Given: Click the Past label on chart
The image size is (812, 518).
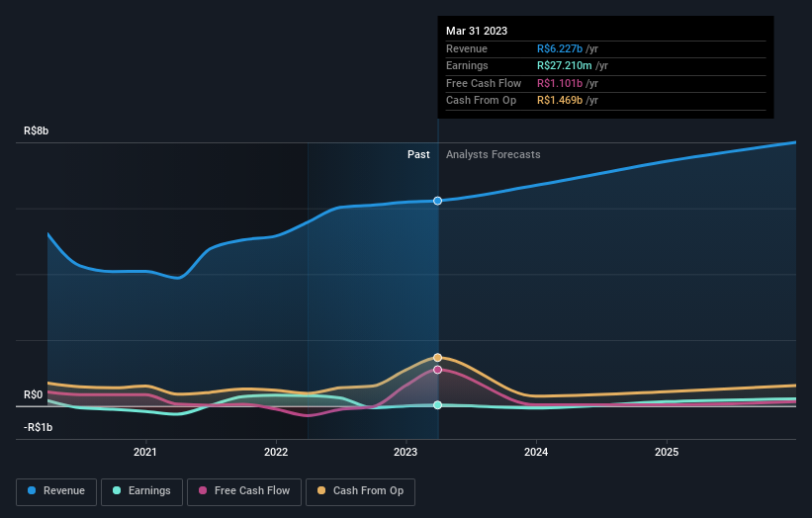Looking at the screenshot, I should click(x=418, y=154).
